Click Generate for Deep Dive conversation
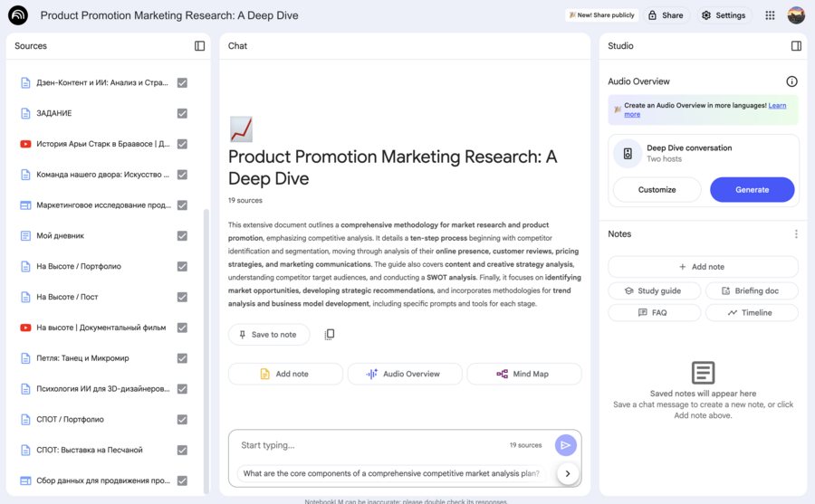The width and height of the screenshot is (815, 504). tap(752, 190)
